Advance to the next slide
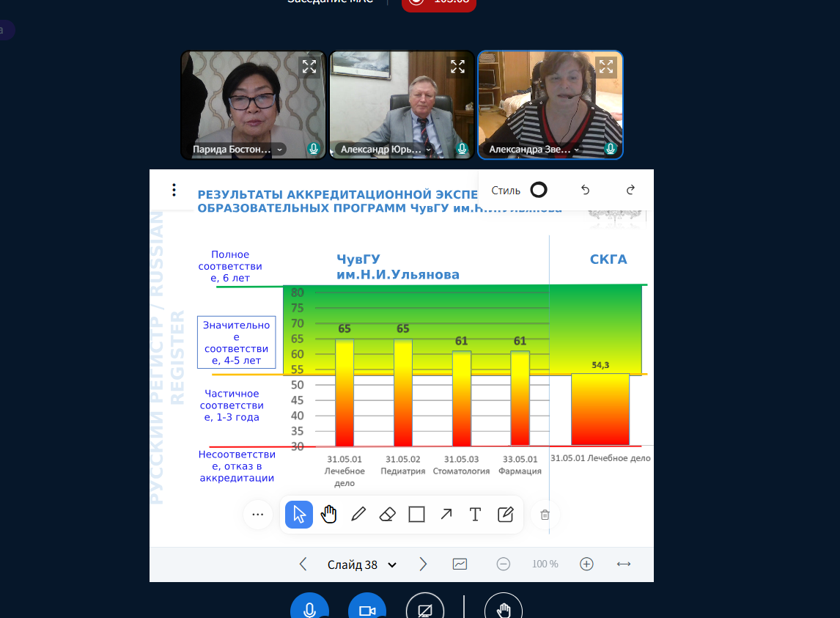This screenshot has width=840, height=618. (423, 564)
